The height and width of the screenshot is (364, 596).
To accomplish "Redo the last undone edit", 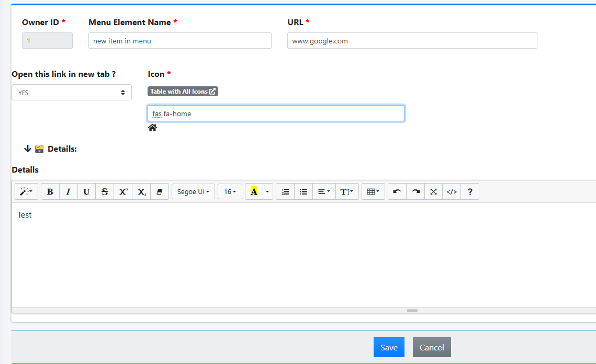I will coord(415,192).
